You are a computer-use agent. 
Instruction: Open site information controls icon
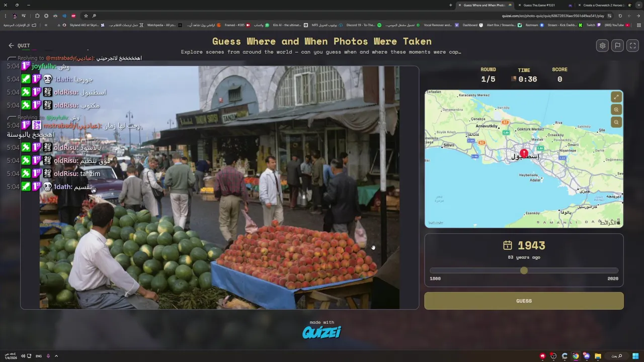[609, 16]
